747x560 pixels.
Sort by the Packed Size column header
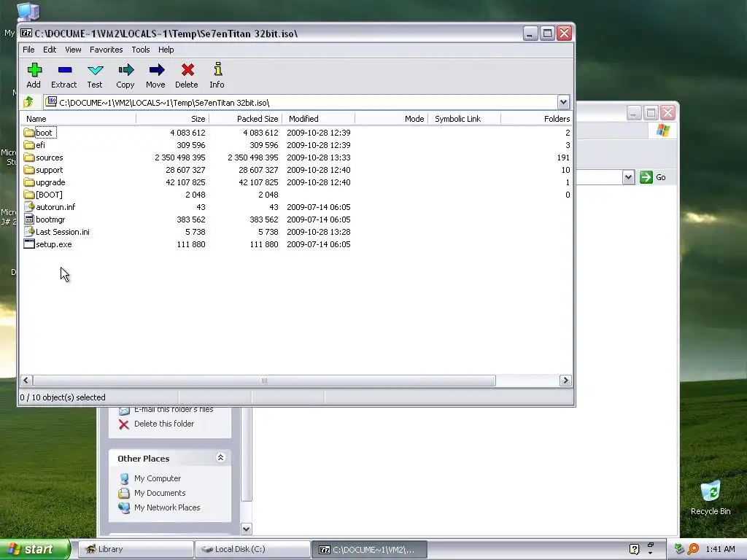245,119
